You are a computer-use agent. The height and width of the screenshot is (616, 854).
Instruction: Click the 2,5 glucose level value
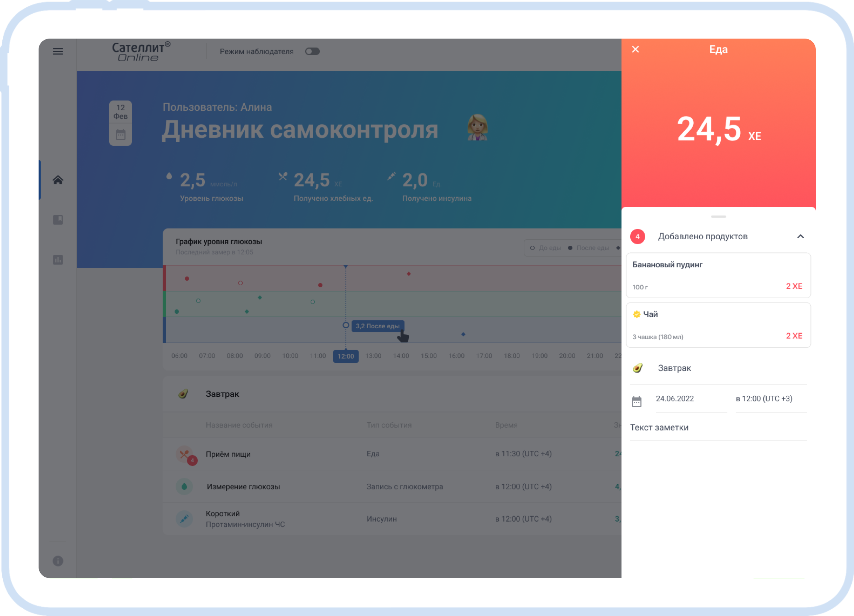pos(193,180)
